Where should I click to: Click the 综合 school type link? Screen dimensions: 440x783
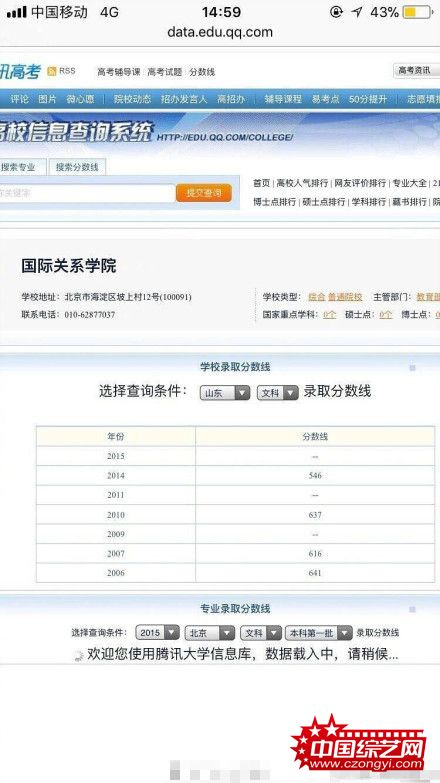[x=316, y=297]
